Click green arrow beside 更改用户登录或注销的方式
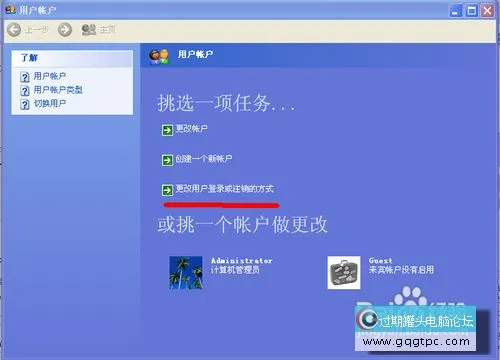The height and width of the screenshot is (360, 500). pyautogui.click(x=167, y=190)
